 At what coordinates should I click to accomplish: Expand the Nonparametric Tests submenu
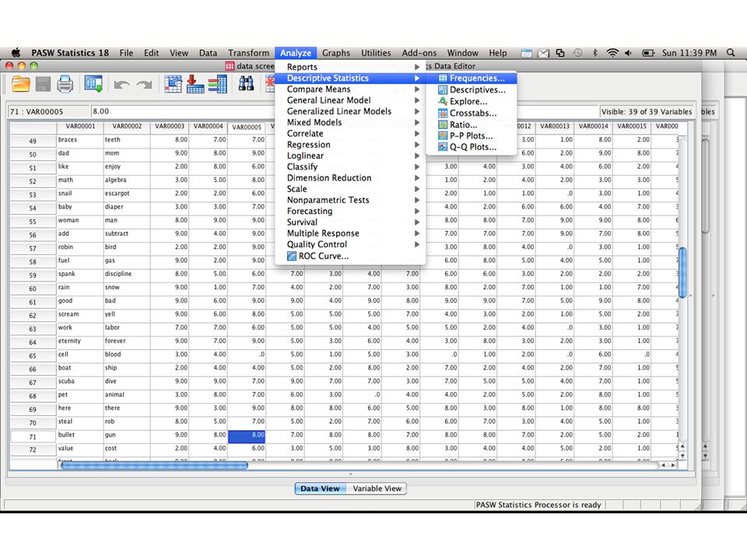coord(350,200)
